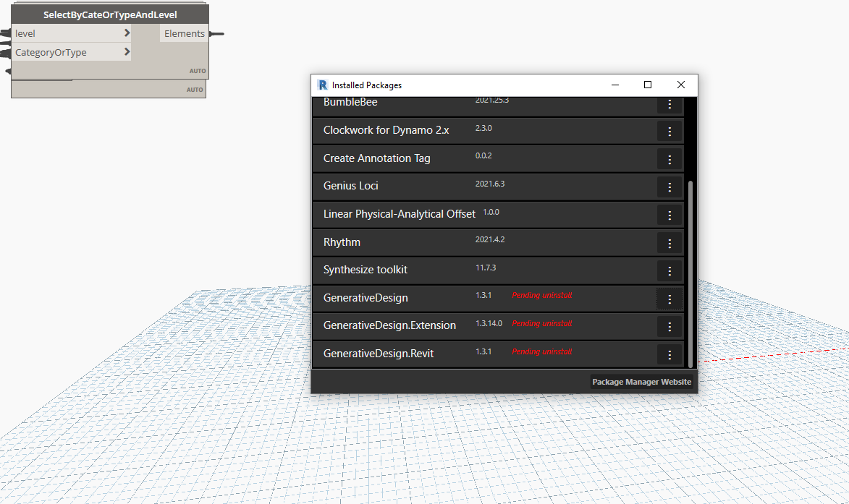Viewport: 849px width, 504px height.
Task: Maximize the Installed Packages window
Action: tap(648, 85)
